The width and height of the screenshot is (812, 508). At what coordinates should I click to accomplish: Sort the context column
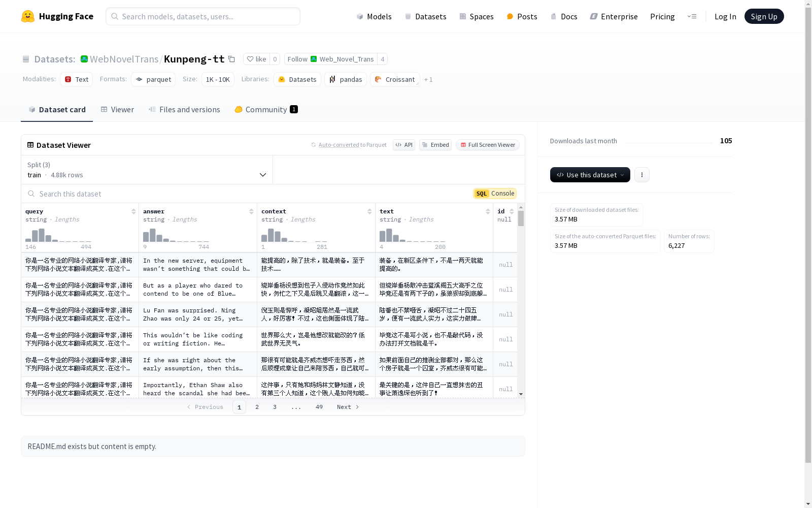369,211
